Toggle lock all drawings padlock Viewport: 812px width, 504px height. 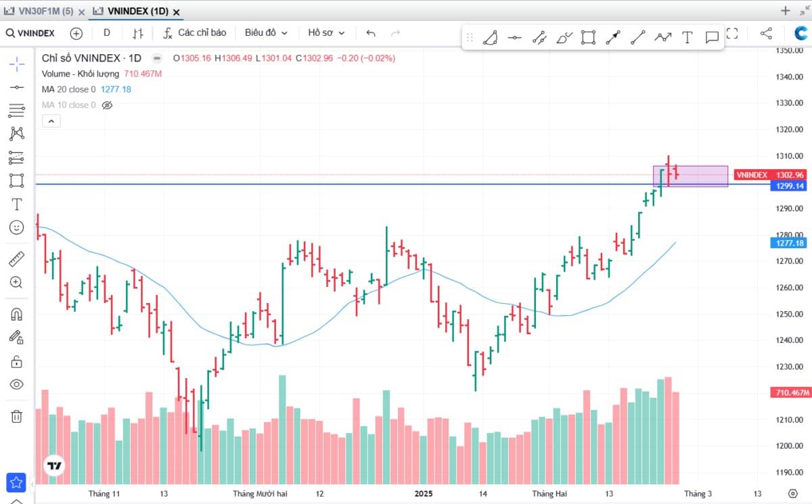click(17, 361)
